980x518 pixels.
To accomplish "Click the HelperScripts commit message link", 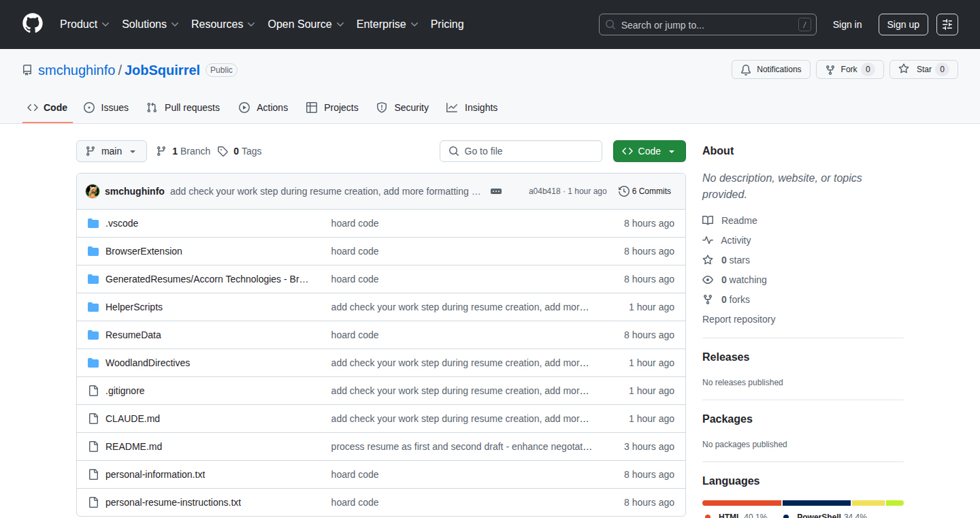I will [460, 307].
